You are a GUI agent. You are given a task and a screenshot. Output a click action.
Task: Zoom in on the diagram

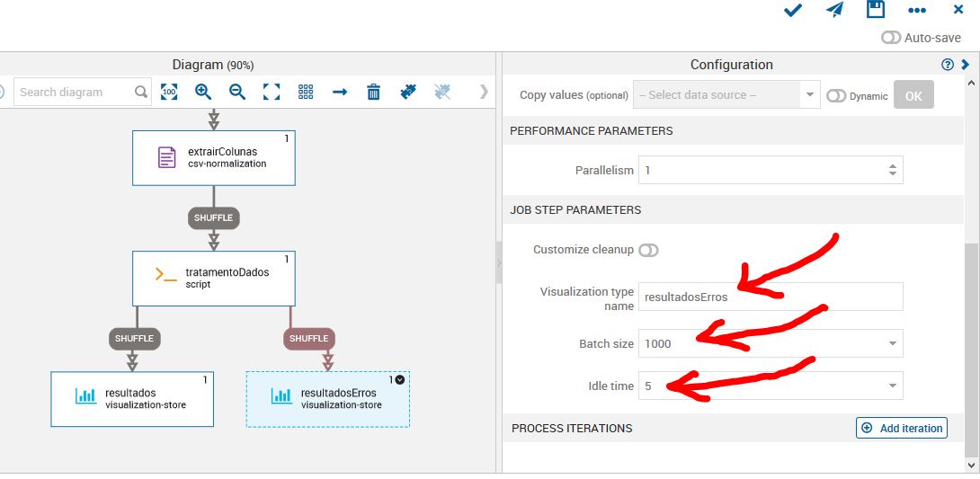pos(203,92)
